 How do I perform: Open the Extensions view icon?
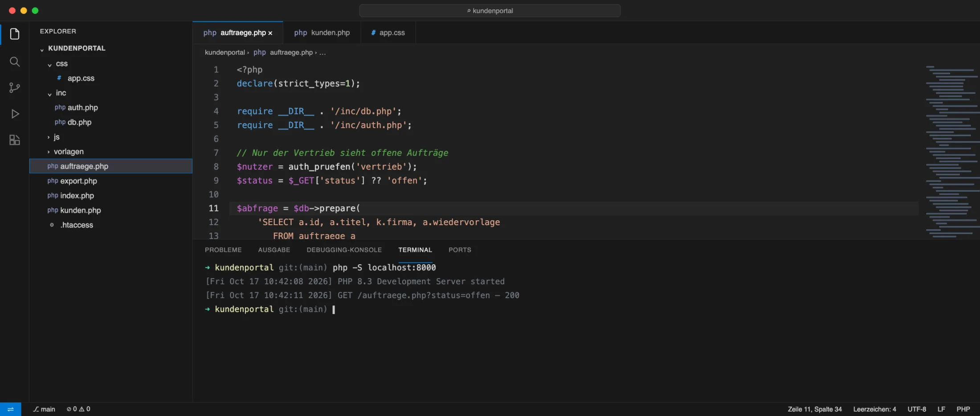(15, 140)
